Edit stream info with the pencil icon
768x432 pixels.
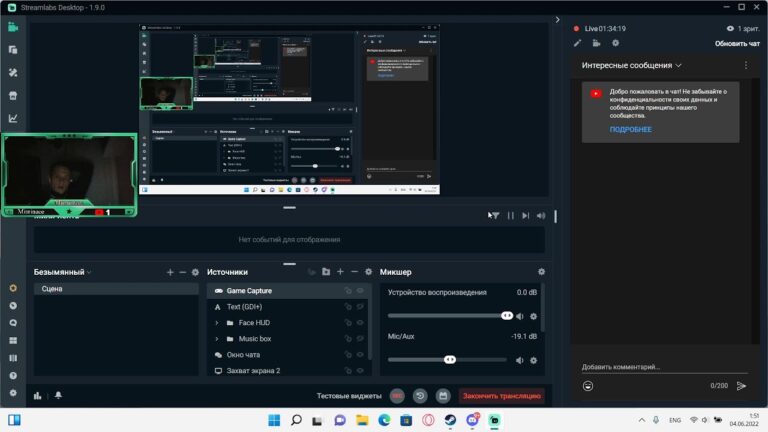577,43
